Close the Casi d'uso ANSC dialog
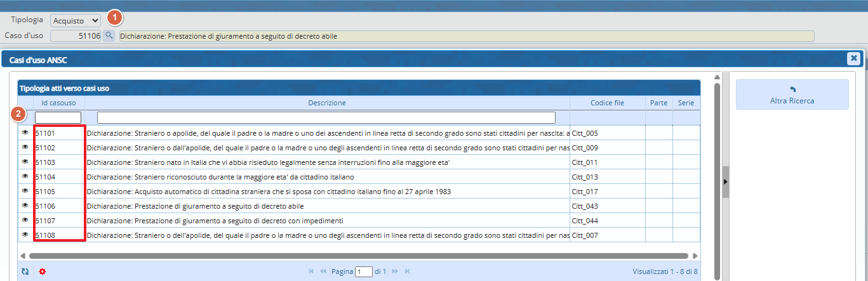 pos(853,58)
